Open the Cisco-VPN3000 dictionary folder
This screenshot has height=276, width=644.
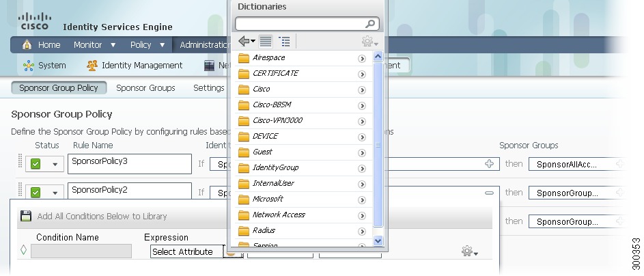click(x=303, y=121)
